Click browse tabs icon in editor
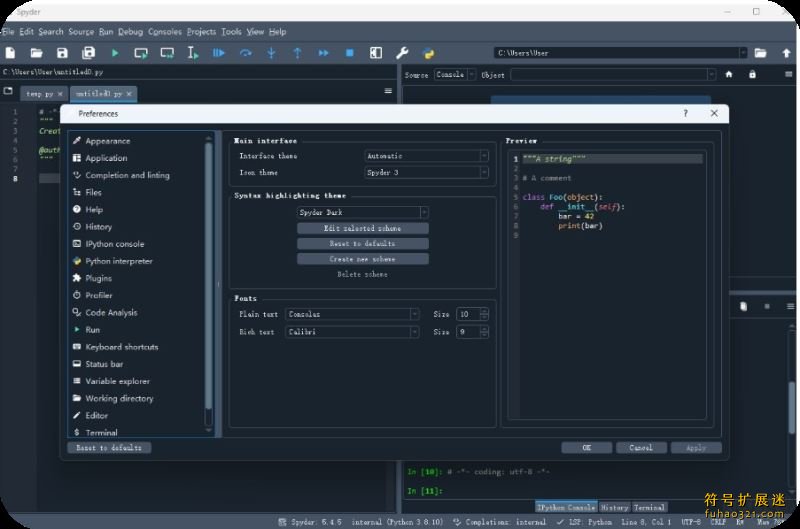Image resolution: width=800 pixels, height=529 pixels. (8, 91)
